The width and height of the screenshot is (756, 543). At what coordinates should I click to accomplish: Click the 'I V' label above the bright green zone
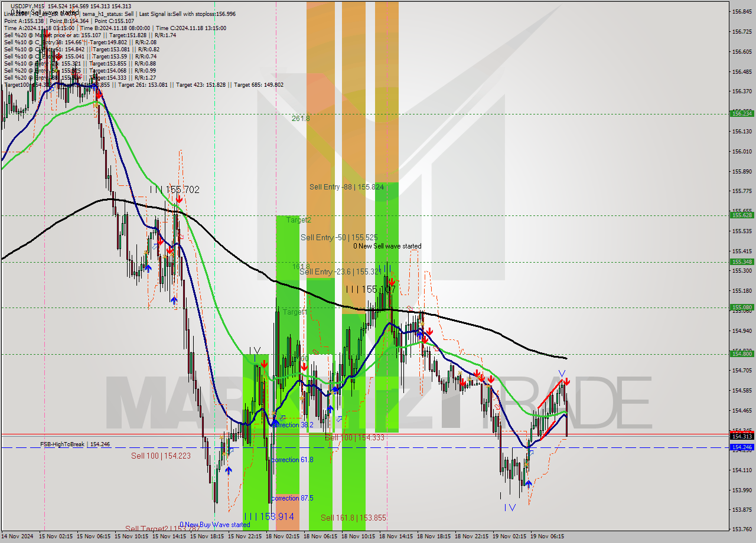click(x=255, y=351)
